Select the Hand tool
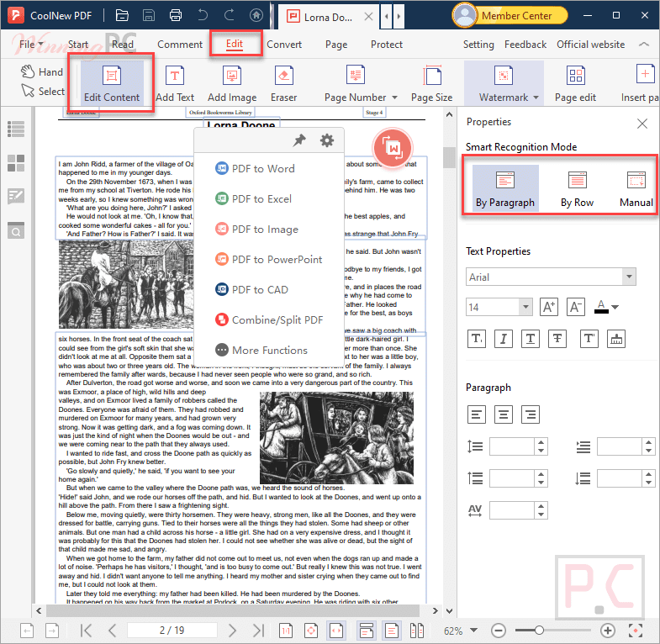This screenshot has width=660, height=644. point(42,72)
